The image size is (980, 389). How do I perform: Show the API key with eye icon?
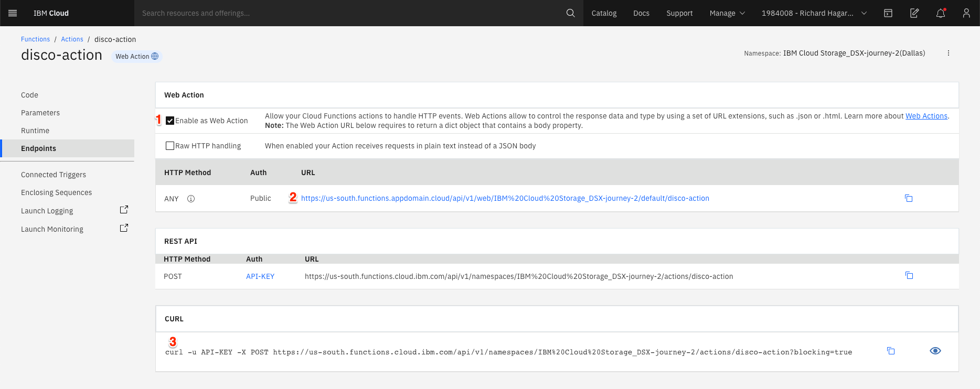pos(935,351)
